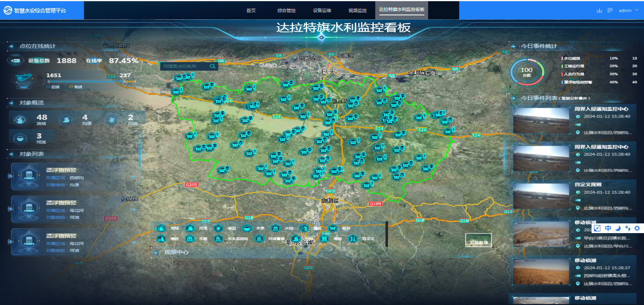The width and height of the screenshot is (644, 305).
Task: Go to 首页 home page
Action: click(x=251, y=11)
